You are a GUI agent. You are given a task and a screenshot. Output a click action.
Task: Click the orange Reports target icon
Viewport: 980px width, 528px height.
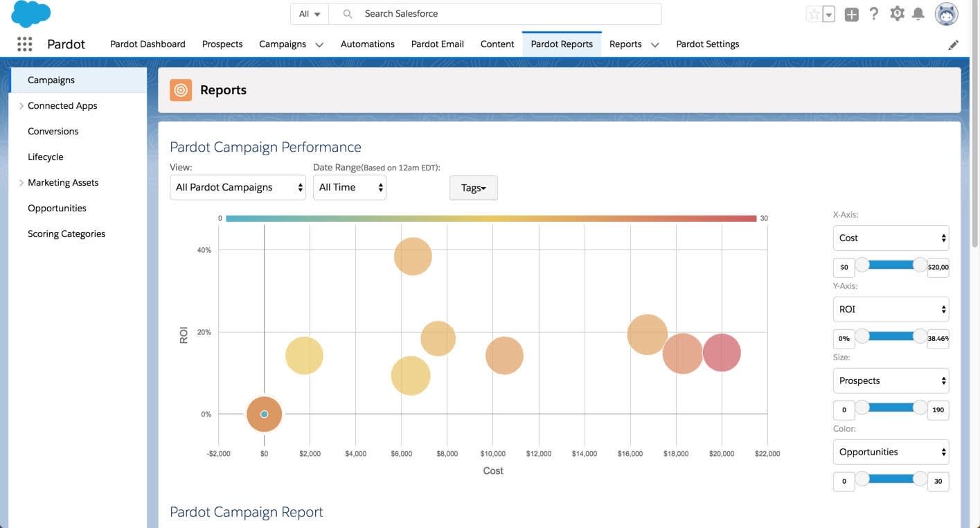[x=181, y=90]
